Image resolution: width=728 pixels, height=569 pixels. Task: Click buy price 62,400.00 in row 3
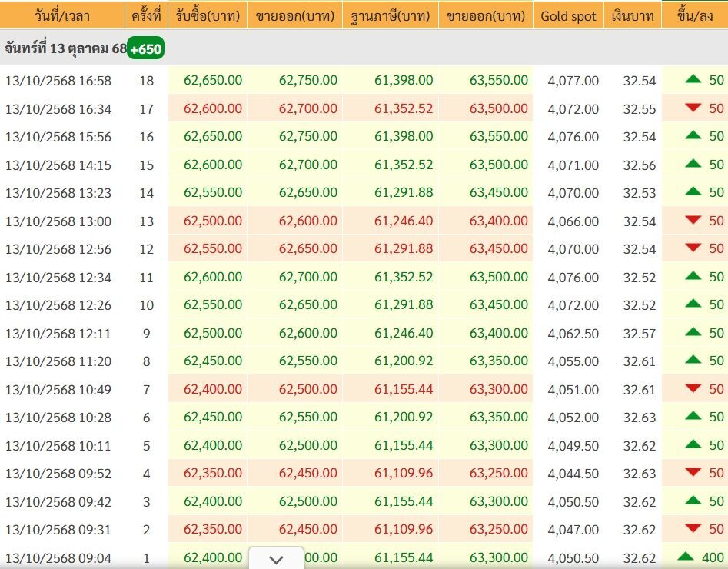pos(213,501)
